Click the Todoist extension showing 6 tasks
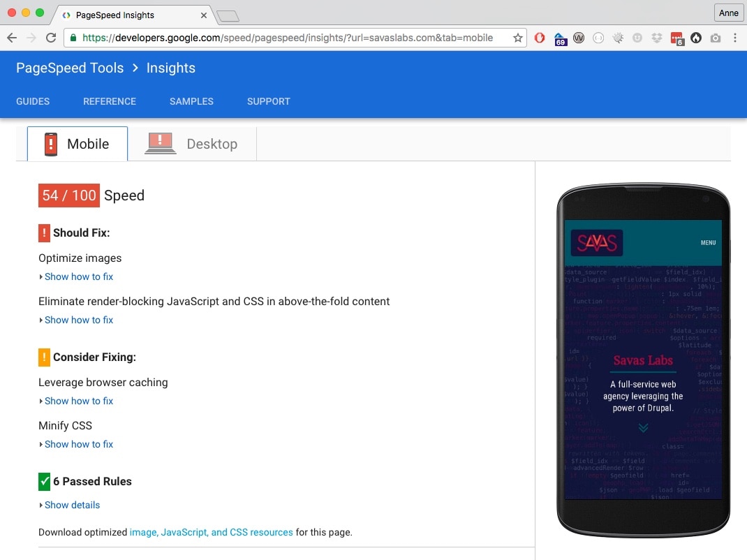747x560 pixels. pos(675,38)
